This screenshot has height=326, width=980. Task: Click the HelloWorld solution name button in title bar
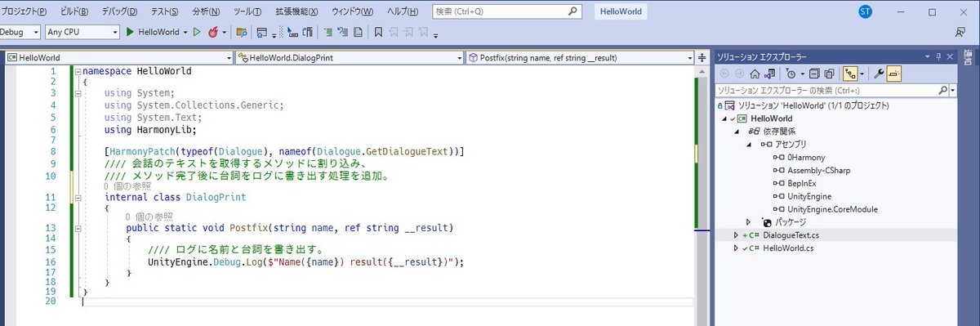(x=621, y=11)
